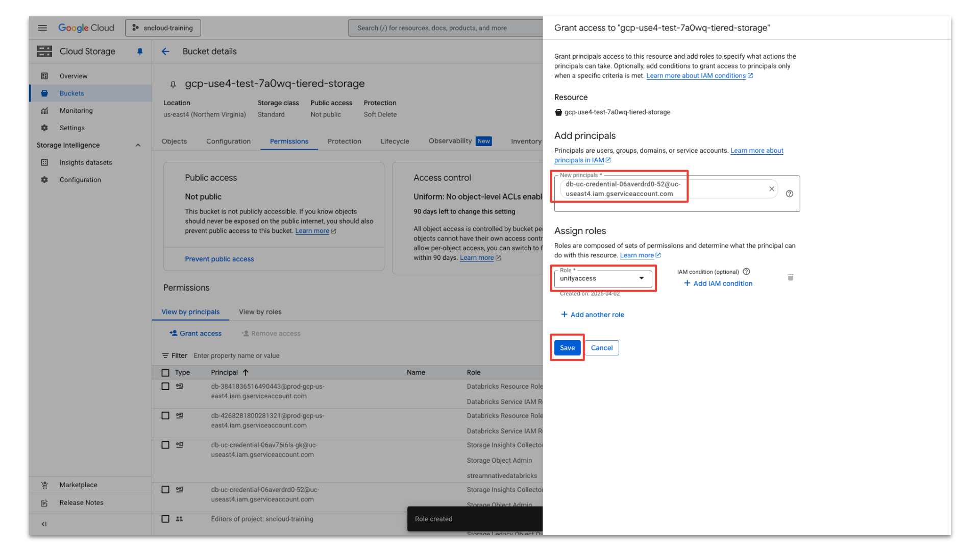
Task: Select Buckets in the sidebar
Action: pyautogui.click(x=90, y=93)
